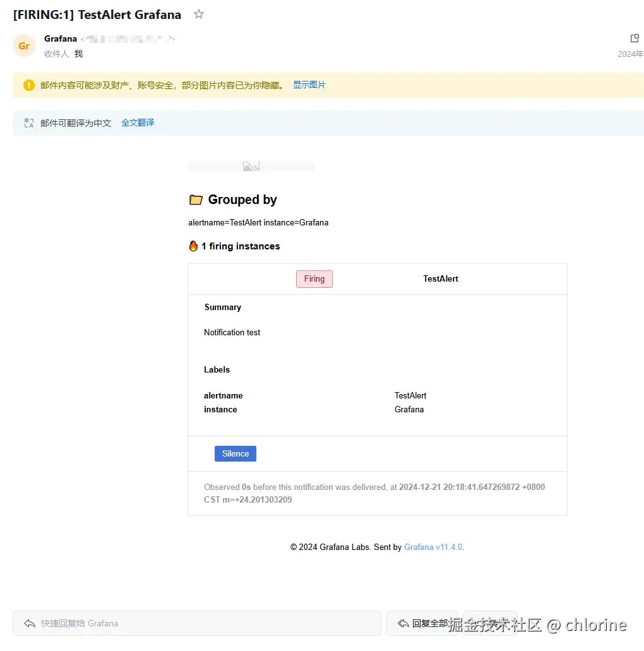Viewport: 644px width, 651px height.
Task: Click the TestAlert label value
Action: 410,396
